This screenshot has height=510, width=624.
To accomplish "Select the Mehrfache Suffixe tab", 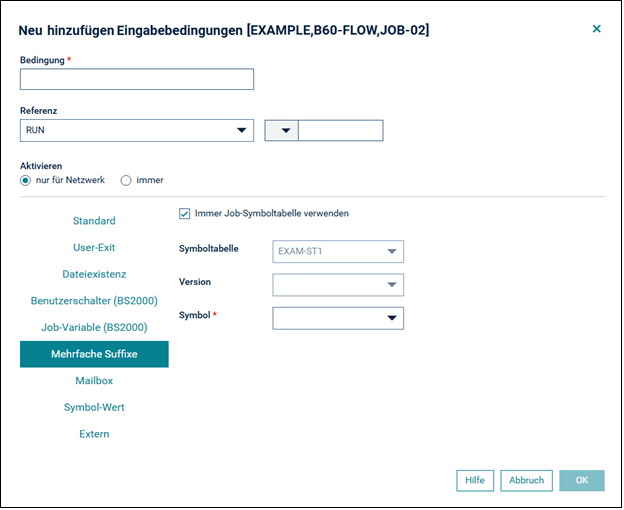I will coord(94,354).
